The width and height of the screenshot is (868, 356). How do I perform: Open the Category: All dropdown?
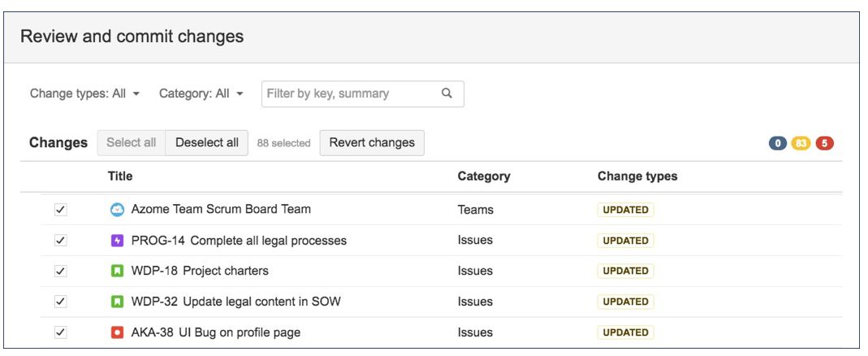point(201,93)
